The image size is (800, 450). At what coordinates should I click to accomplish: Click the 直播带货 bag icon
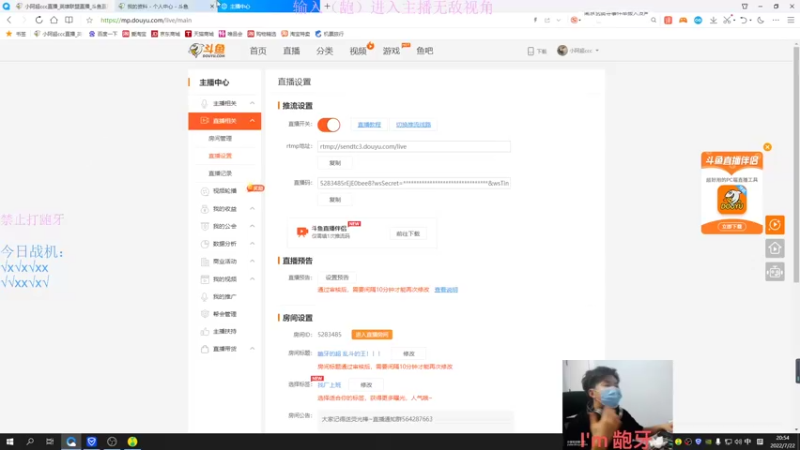click(205, 349)
